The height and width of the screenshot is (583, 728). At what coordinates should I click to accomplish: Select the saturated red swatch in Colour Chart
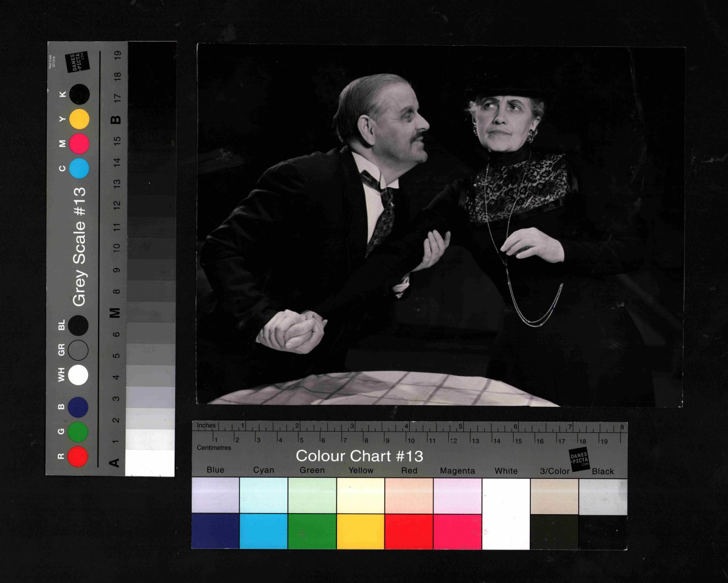tap(409, 531)
